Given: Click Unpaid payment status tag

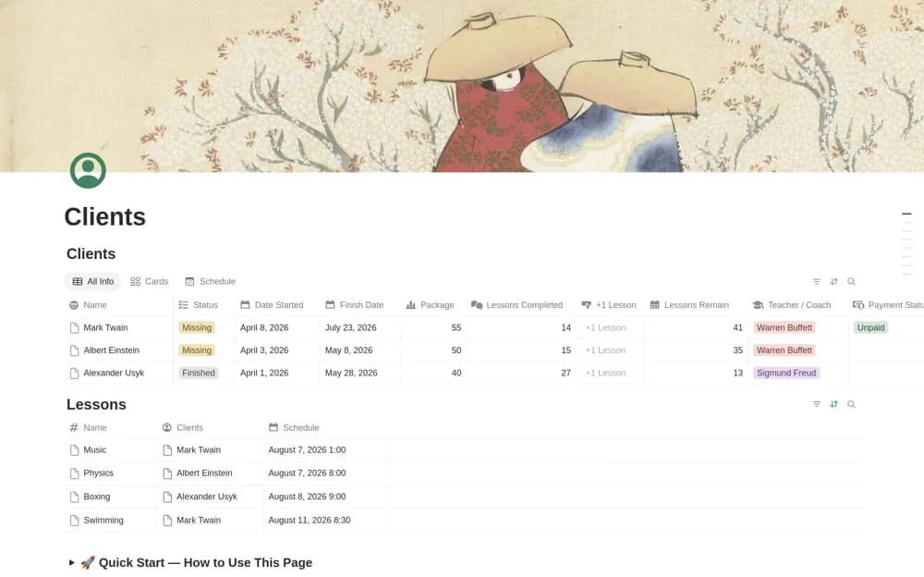Looking at the screenshot, I should pyautogui.click(x=871, y=327).
